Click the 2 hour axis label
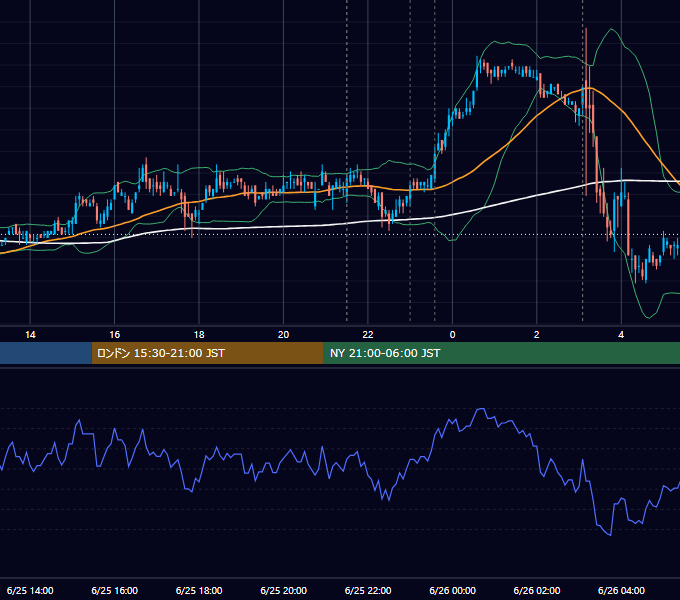Image resolution: width=680 pixels, height=600 pixels. [x=536, y=335]
